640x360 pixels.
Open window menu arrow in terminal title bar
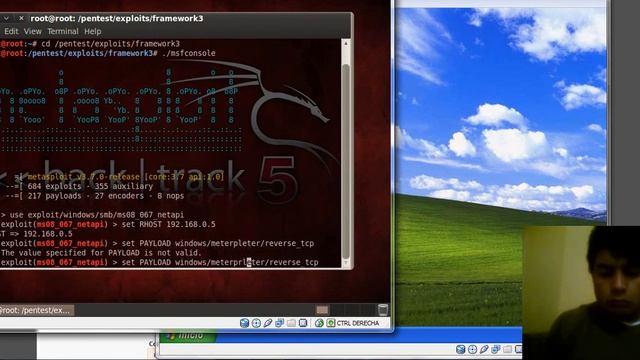[6, 18]
